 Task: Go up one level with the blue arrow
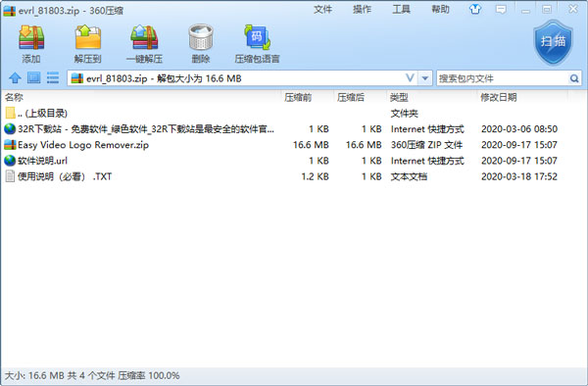(15, 78)
